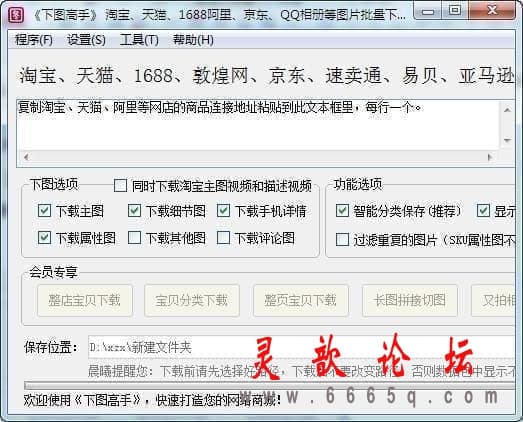Uncheck 下载细节图 option
523x422 pixels.
[x=134, y=211]
